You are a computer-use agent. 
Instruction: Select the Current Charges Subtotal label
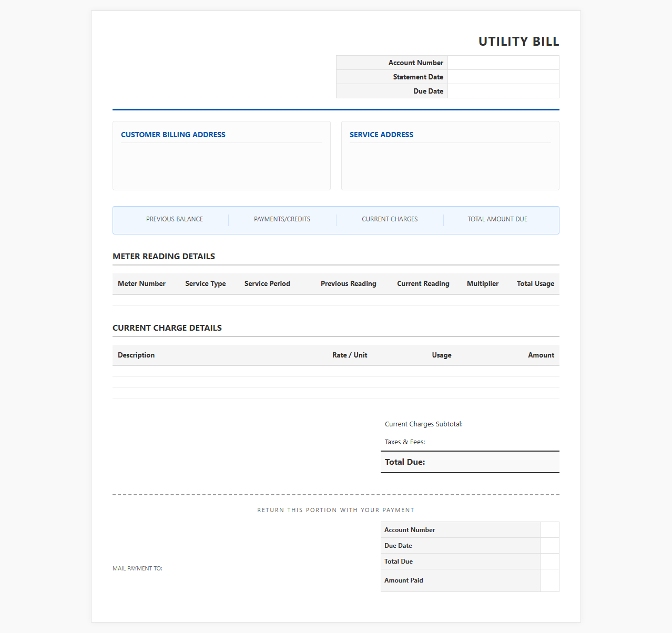pyautogui.click(x=424, y=424)
